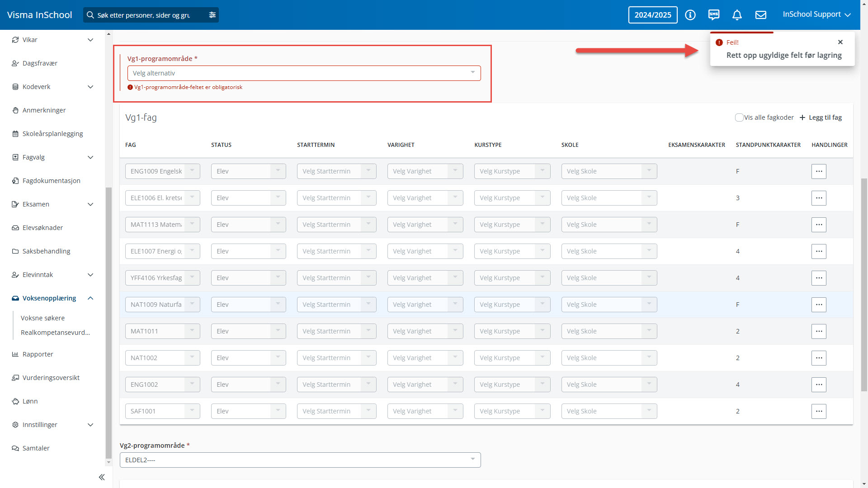Click the information circle icon
Viewport: 868px width, 488px height.
(x=690, y=15)
